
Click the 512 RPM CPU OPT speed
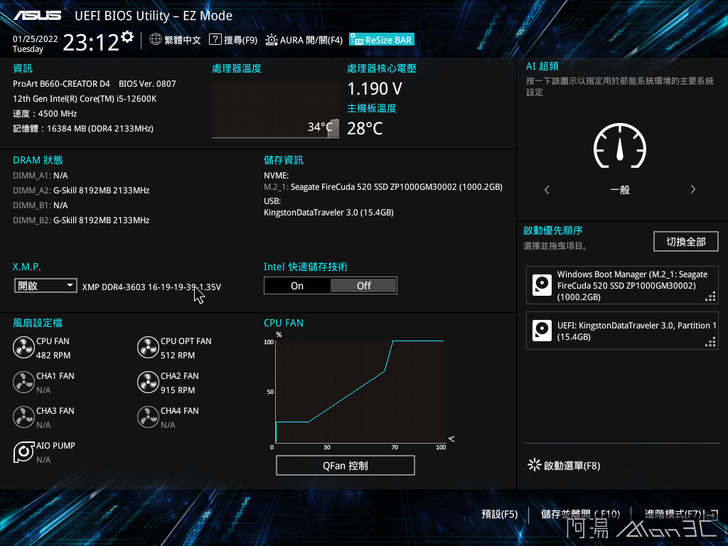pos(178,355)
